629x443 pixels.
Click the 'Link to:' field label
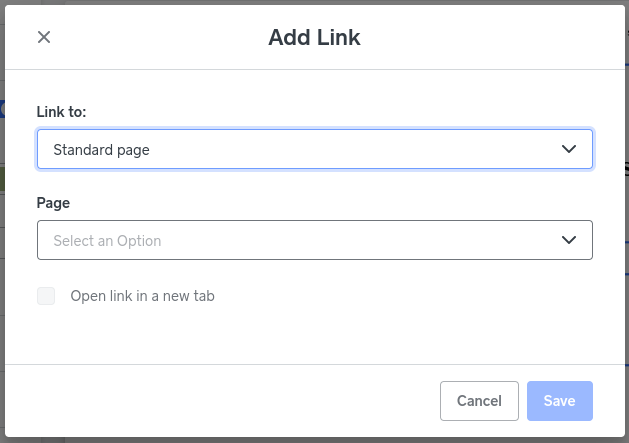coord(61,111)
